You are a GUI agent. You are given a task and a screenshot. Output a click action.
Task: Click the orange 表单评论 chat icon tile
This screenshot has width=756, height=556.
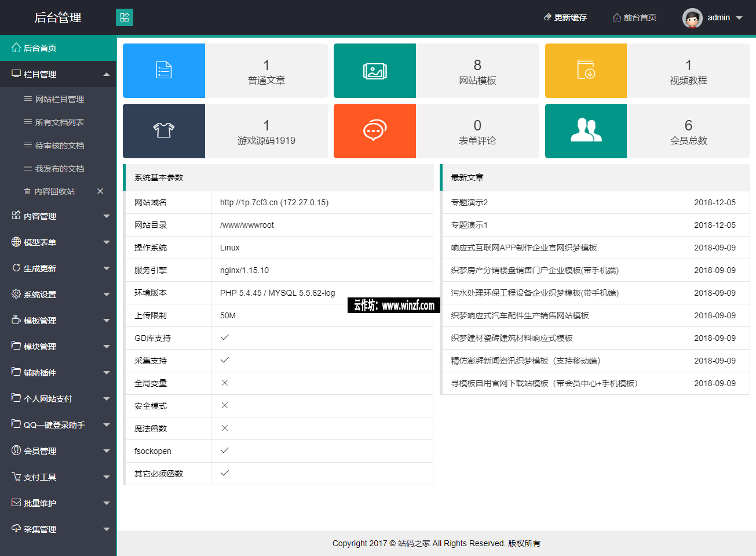pyautogui.click(x=375, y=131)
